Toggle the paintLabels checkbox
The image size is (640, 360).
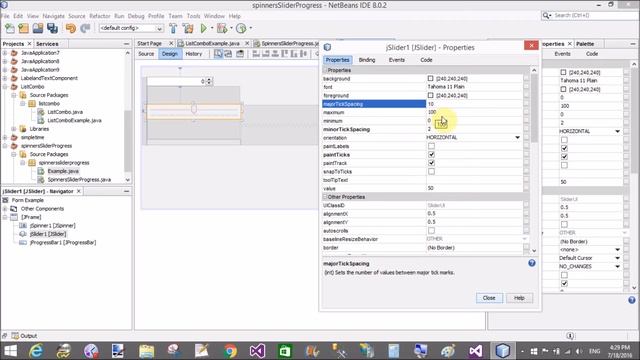pyautogui.click(x=431, y=146)
